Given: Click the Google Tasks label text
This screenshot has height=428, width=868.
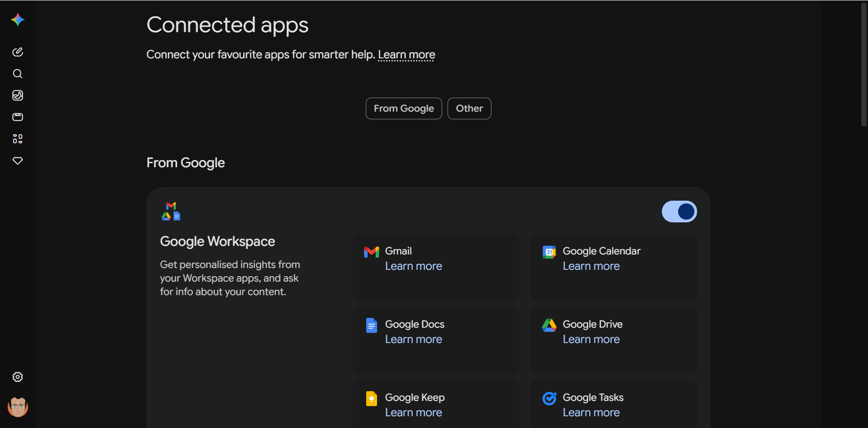Looking at the screenshot, I should click(593, 397).
